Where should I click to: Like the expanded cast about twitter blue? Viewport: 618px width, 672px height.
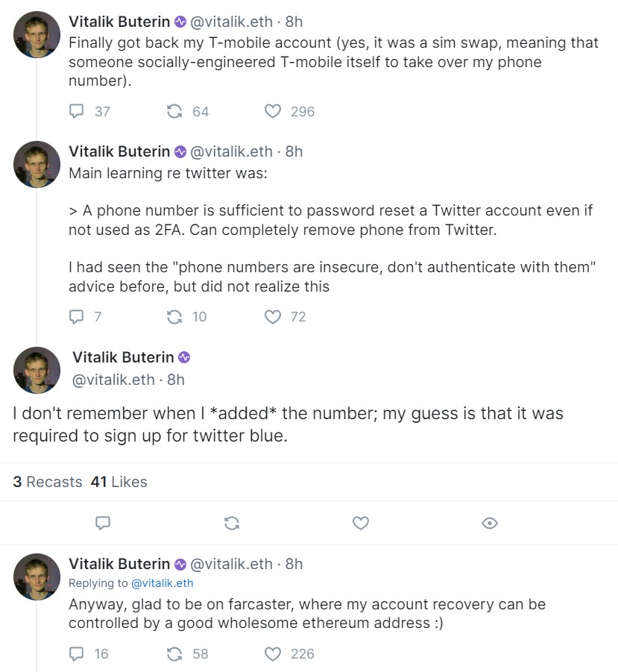click(x=360, y=523)
